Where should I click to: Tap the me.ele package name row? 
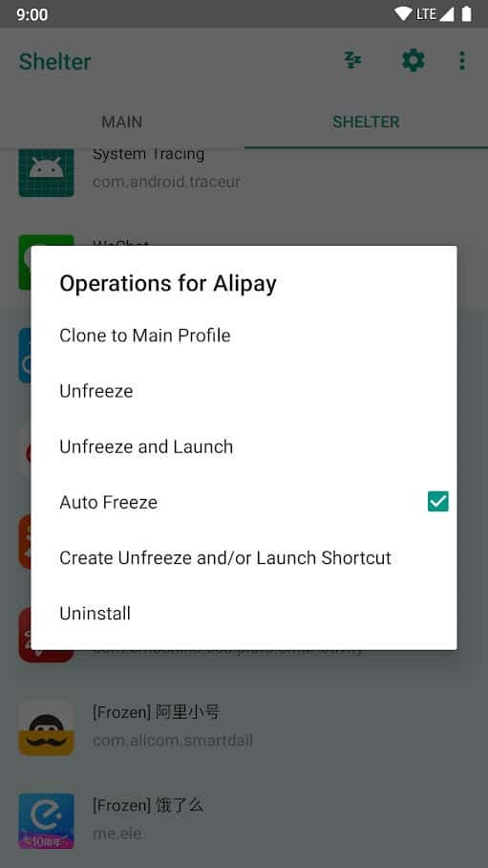(x=117, y=834)
